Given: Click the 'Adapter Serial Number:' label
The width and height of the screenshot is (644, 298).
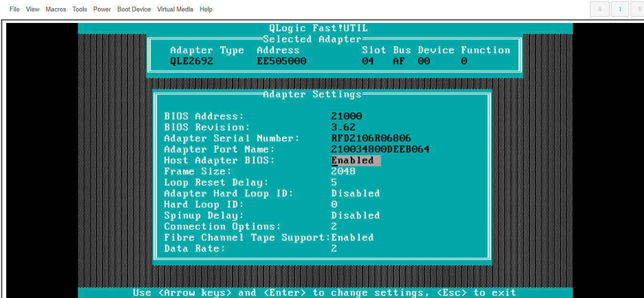Looking at the screenshot, I should pos(232,138).
